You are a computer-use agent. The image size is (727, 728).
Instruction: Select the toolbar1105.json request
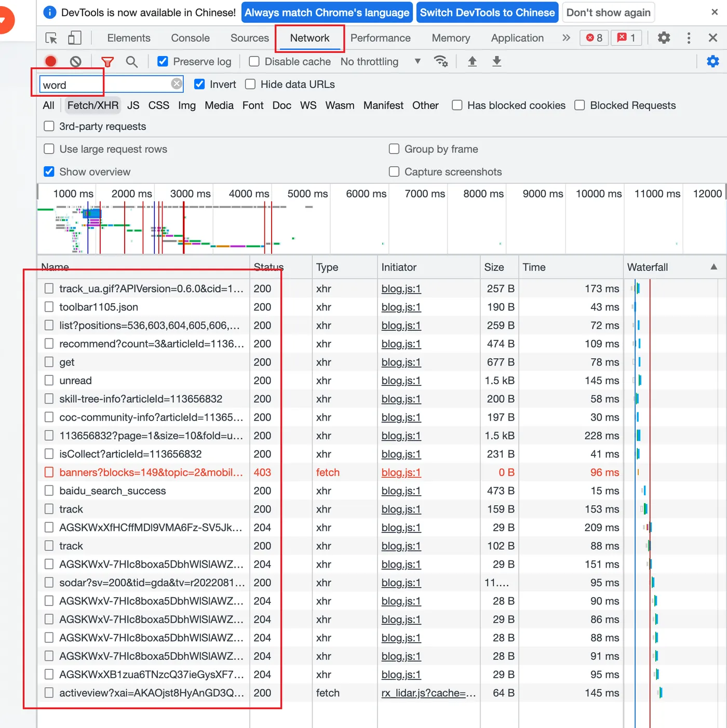(x=99, y=307)
